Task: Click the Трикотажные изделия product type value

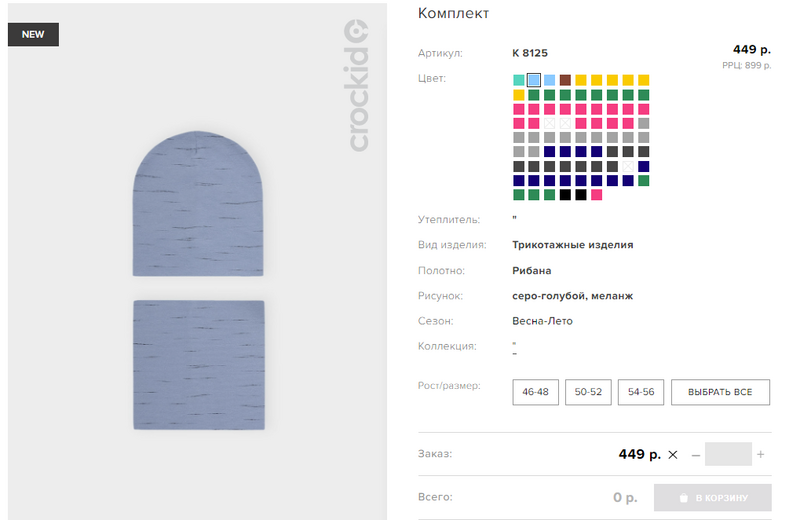Action: pyautogui.click(x=572, y=245)
